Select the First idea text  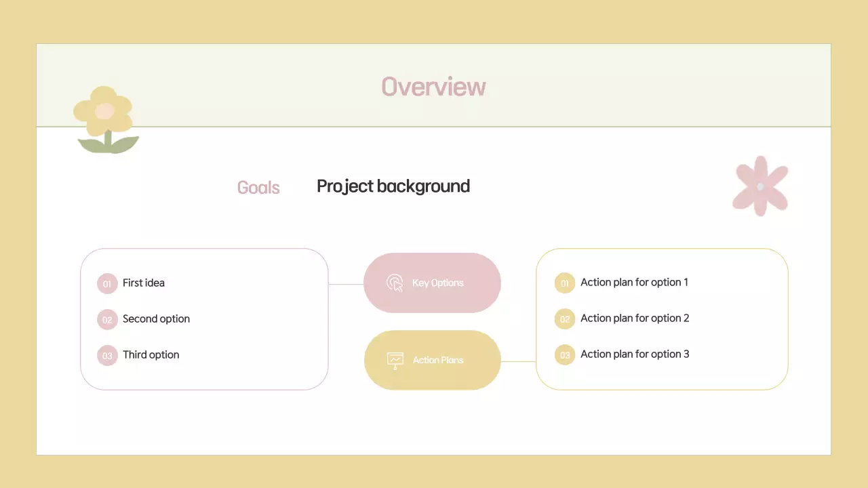(143, 283)
